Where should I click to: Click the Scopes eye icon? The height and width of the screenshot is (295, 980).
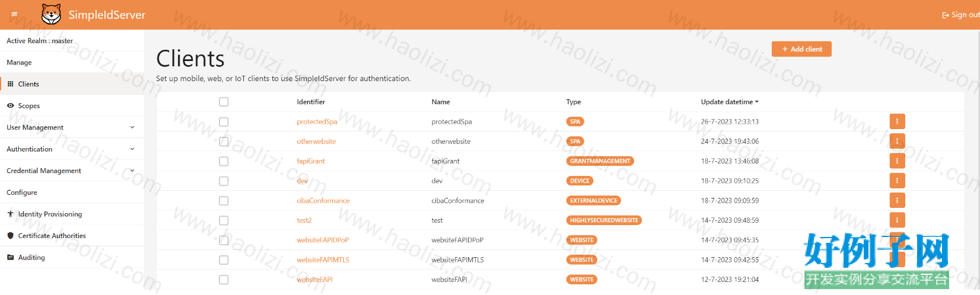[10, 105]
